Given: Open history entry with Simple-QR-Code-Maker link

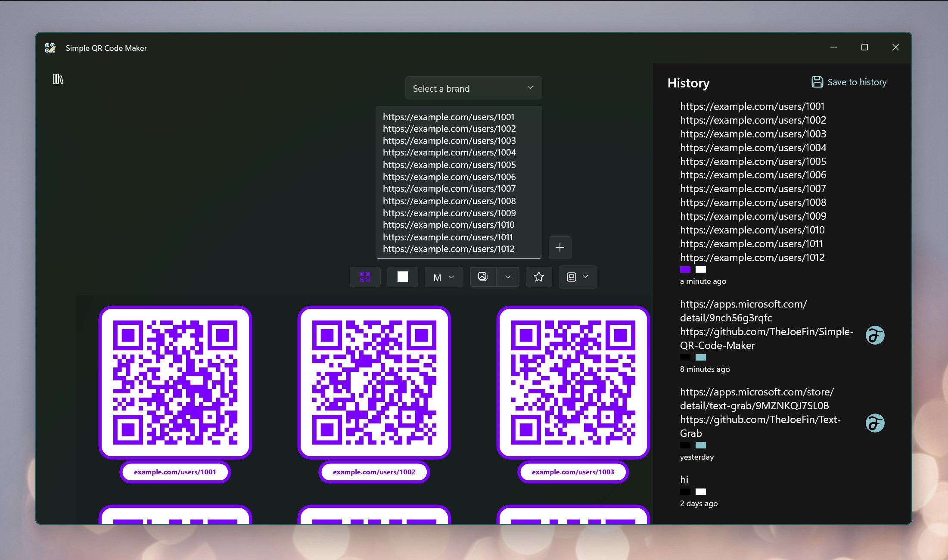Looking at the screenshot, I should point(782,336).
